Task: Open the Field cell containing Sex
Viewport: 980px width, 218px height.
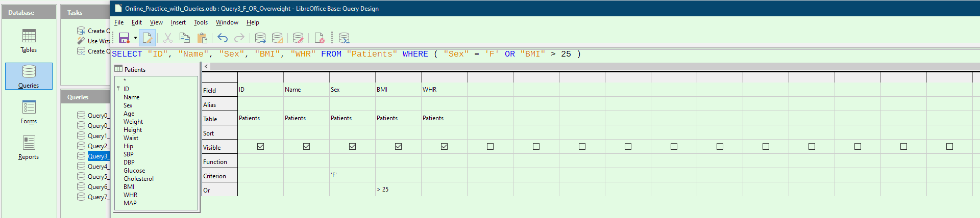Action: click(352, 90)
